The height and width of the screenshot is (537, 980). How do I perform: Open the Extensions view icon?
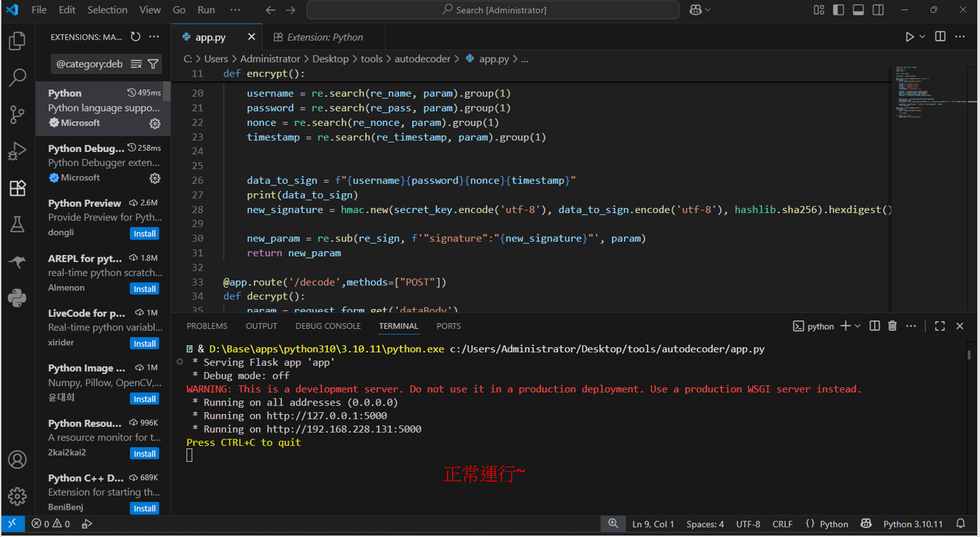(x=17, y=188)
